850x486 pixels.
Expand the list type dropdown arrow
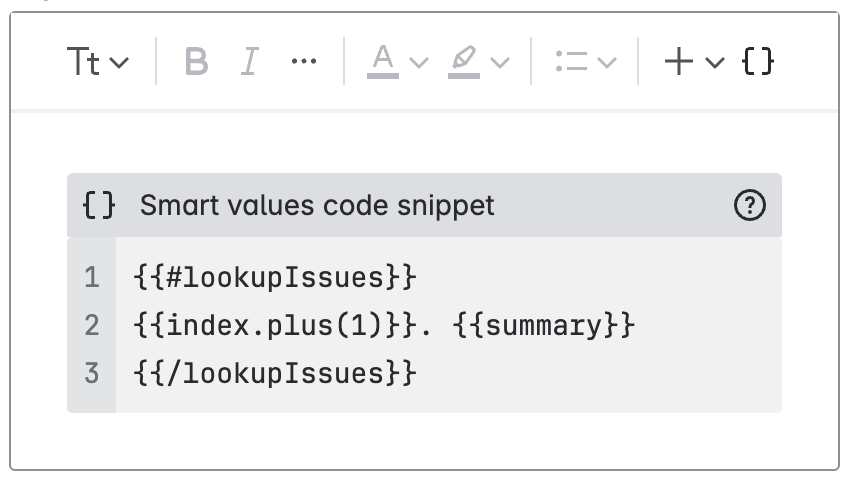pyautogui.click(x=607, y=63)
